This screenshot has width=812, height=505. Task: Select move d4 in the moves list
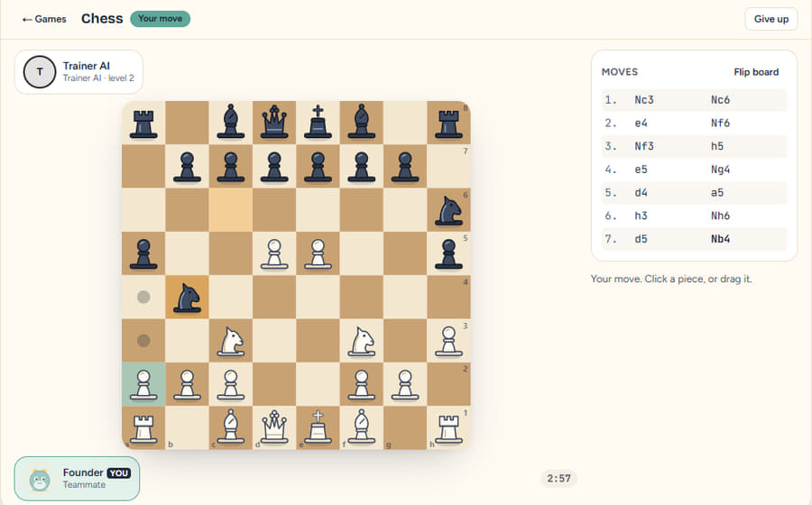tap(641, 192)
